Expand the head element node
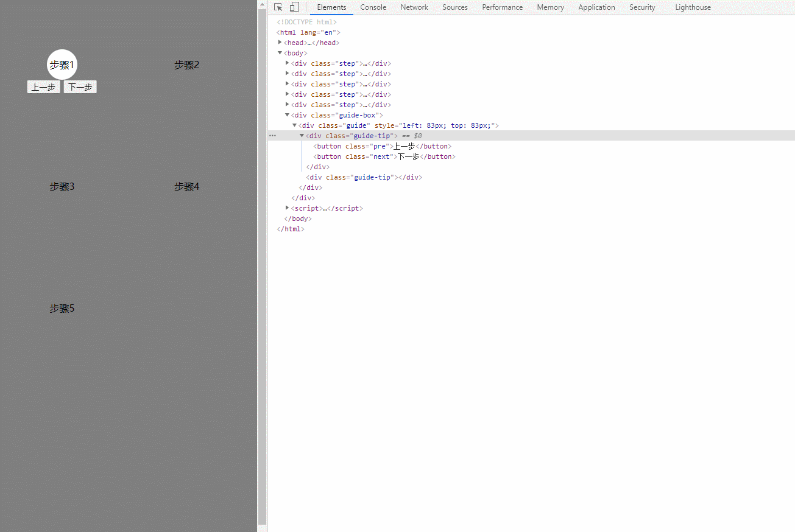Screen dimensions: 795x532 280,43
